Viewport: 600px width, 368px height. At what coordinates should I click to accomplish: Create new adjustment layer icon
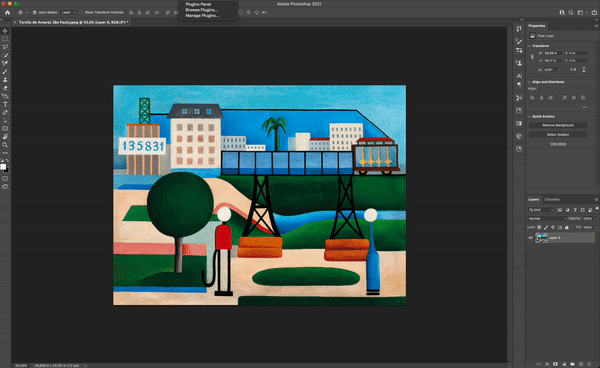(x=564, y=364)
